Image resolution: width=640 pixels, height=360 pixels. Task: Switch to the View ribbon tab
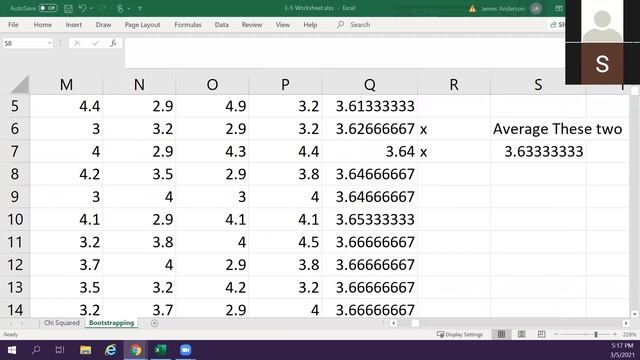point(282,25)
